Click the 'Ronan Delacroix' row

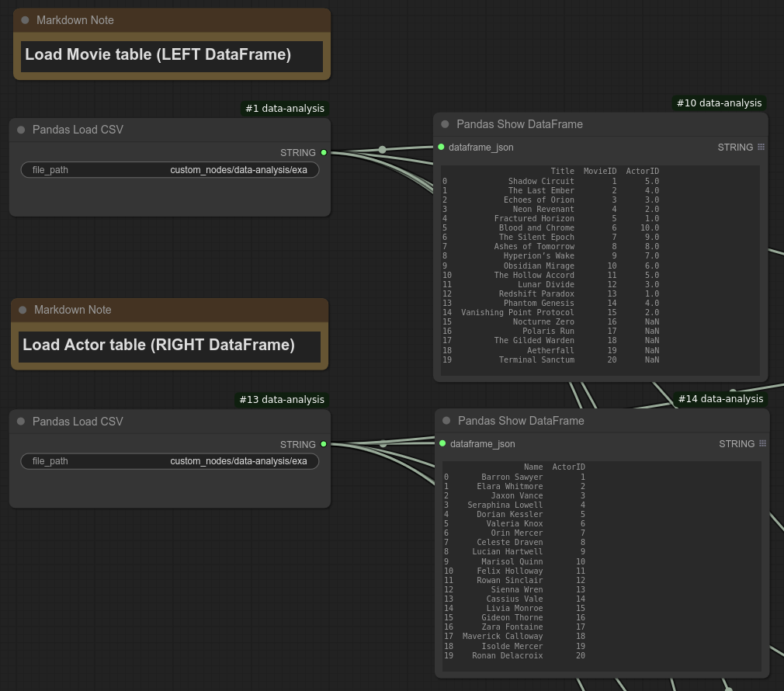pyautogui.click(x=515, y=655)
